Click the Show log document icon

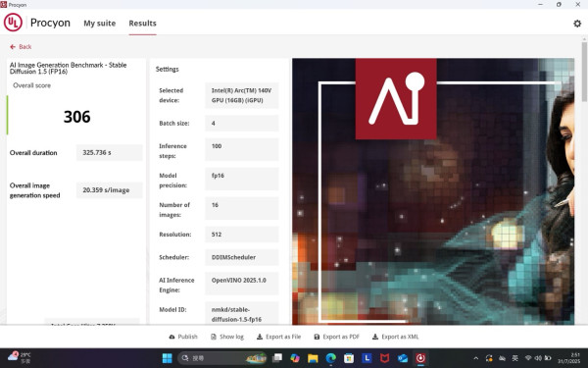click(x=214, y=337)
